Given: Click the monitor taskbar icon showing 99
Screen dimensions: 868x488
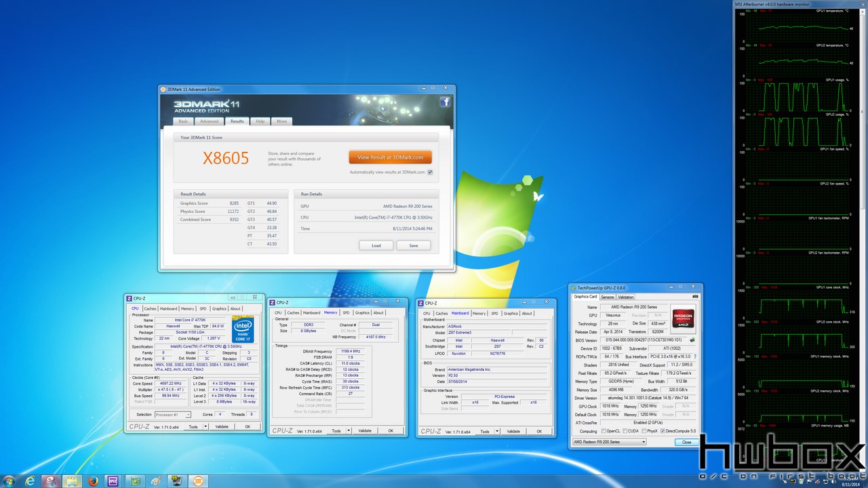Looking at the screenshot, I should (176, 481).
